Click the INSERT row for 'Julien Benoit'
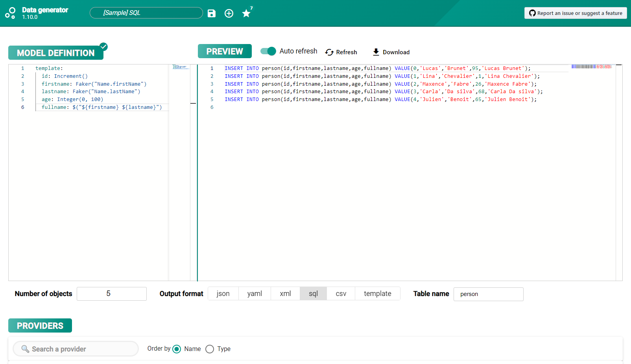Screen dimensions: 631x364 [x=380, y=99]
